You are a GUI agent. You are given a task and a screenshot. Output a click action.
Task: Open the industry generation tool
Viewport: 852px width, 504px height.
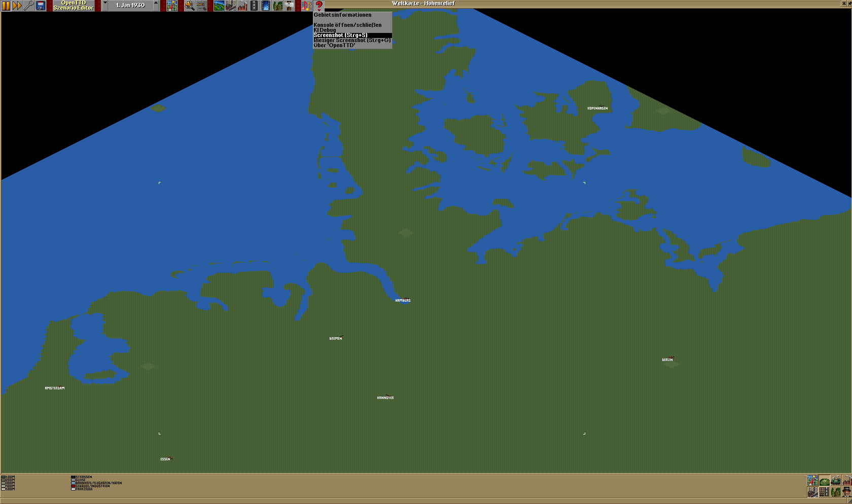pyautogui.click(x=242, y=6)
